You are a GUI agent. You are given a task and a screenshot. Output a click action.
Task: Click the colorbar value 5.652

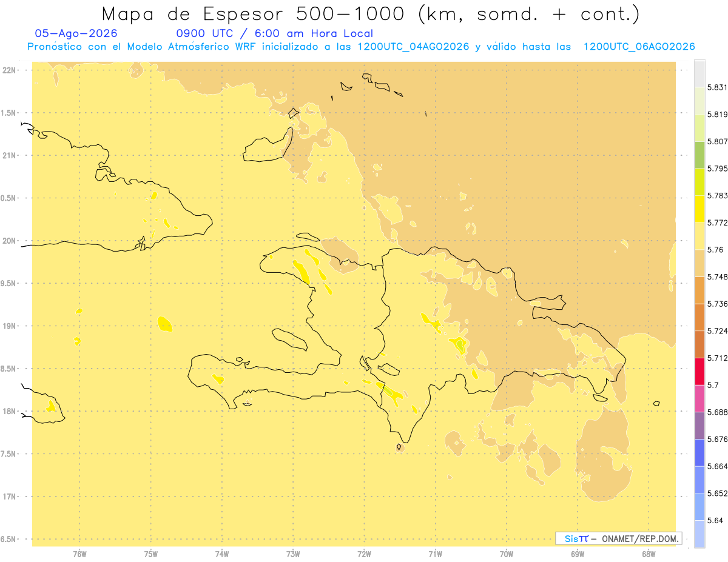pos(718,493)
